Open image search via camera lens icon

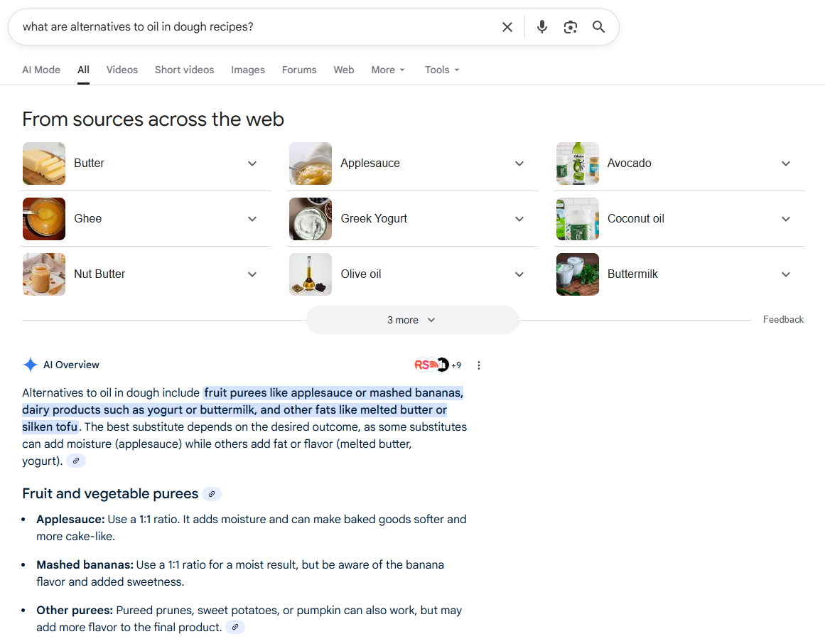(571, 27)
